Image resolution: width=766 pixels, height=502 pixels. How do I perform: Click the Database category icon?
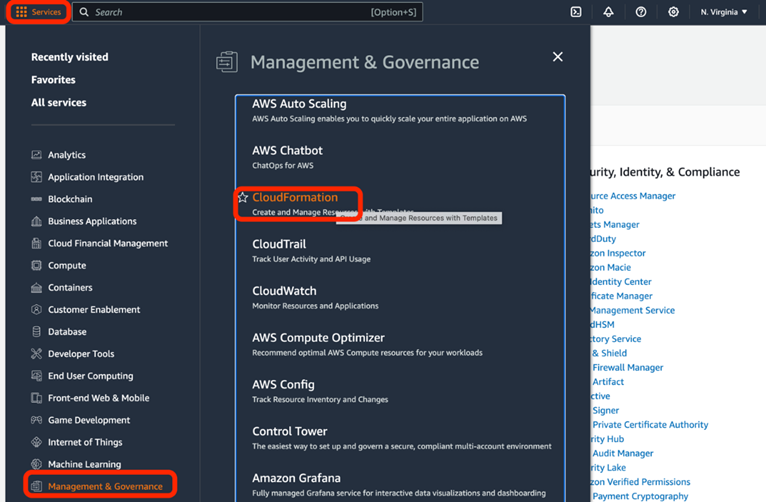click(37, 332)
